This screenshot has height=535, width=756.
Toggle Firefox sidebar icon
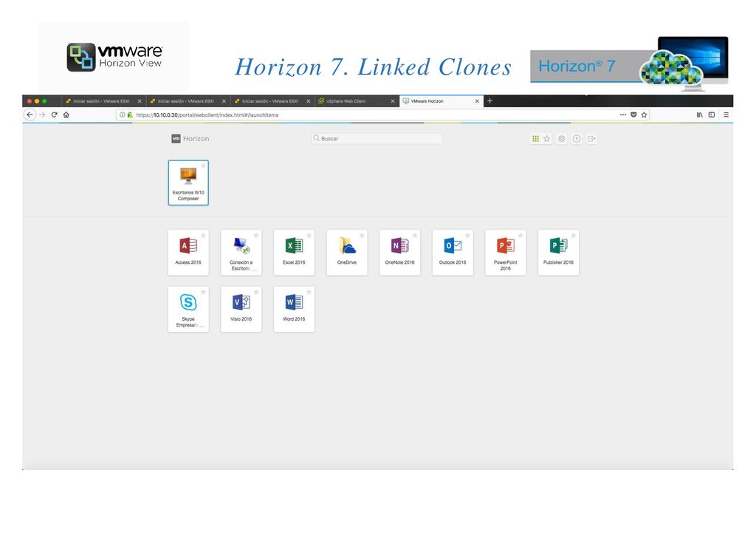tap(712, 115)
